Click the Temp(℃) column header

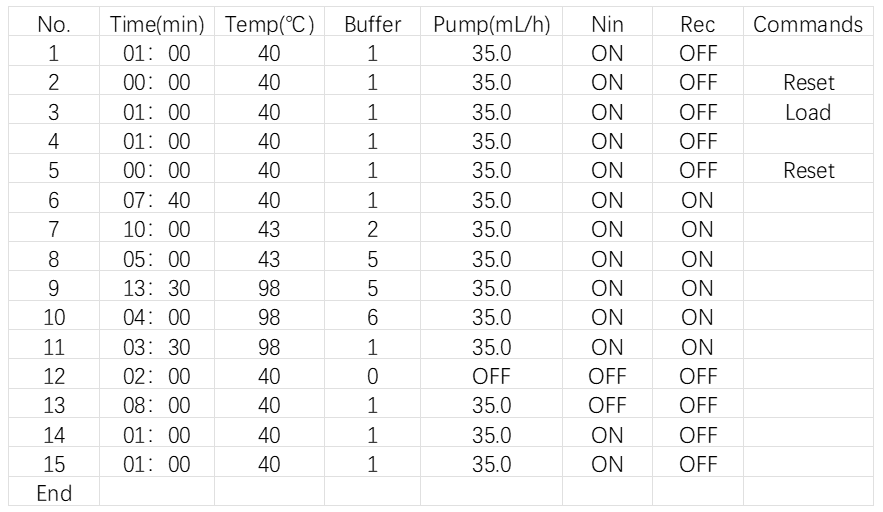[270, 24]
